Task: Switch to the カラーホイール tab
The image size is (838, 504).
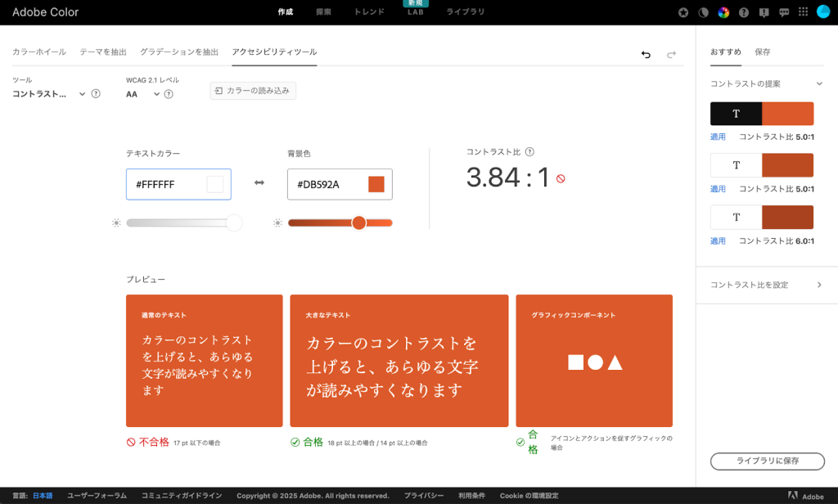Action: pos(39,52)
